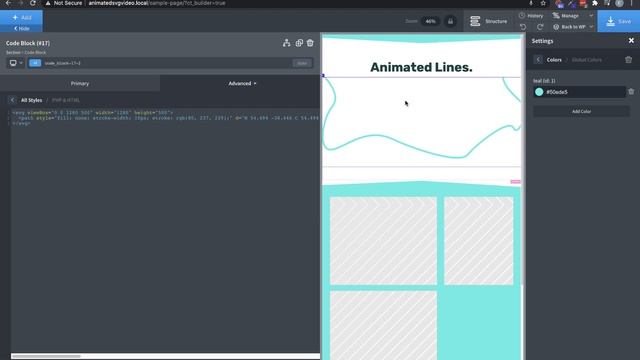Click the PHP & HTML breadcrumb
640x360 pixels.
[66, 100]
